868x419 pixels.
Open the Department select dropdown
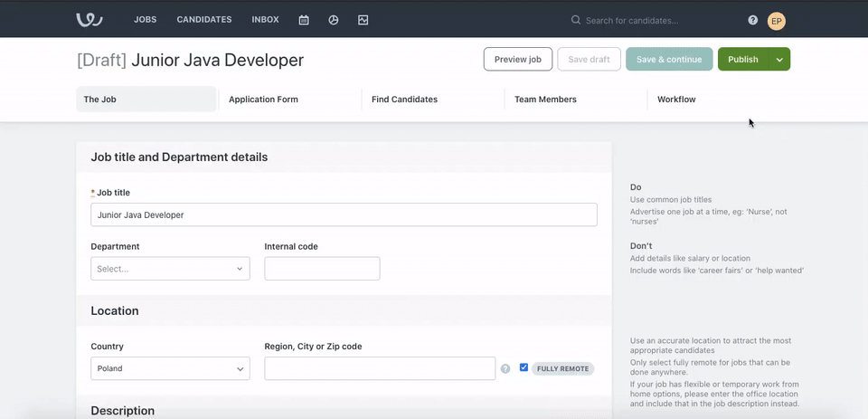point(171,268)
